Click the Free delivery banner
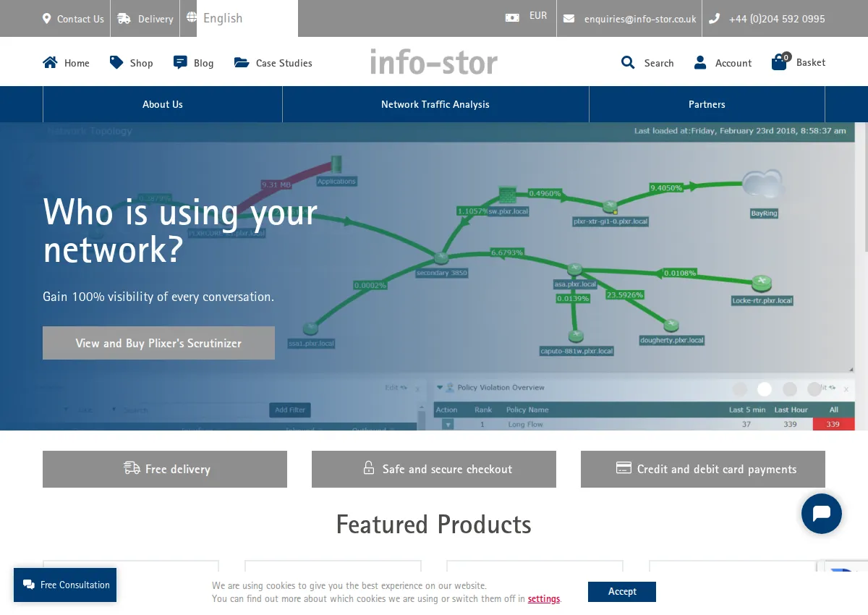This screenshot has width=868, height=615. pyautogui.click(x=165, y=469)
